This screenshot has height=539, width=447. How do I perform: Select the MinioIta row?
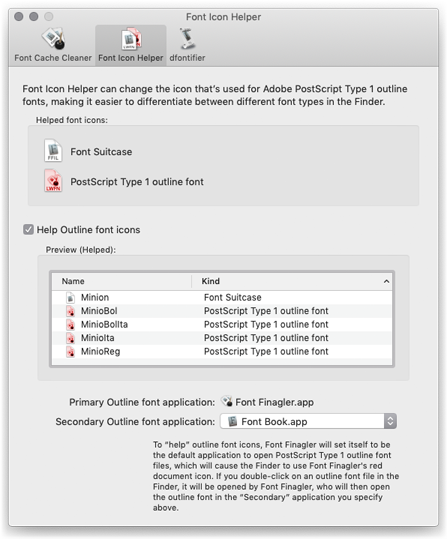pyautogui.click(x=222, y=338)
